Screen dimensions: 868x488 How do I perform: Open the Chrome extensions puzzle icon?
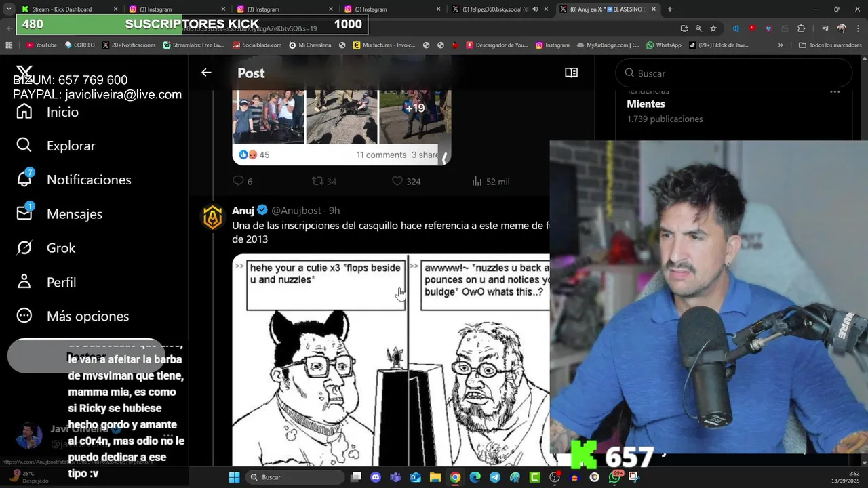pos(802,28)
